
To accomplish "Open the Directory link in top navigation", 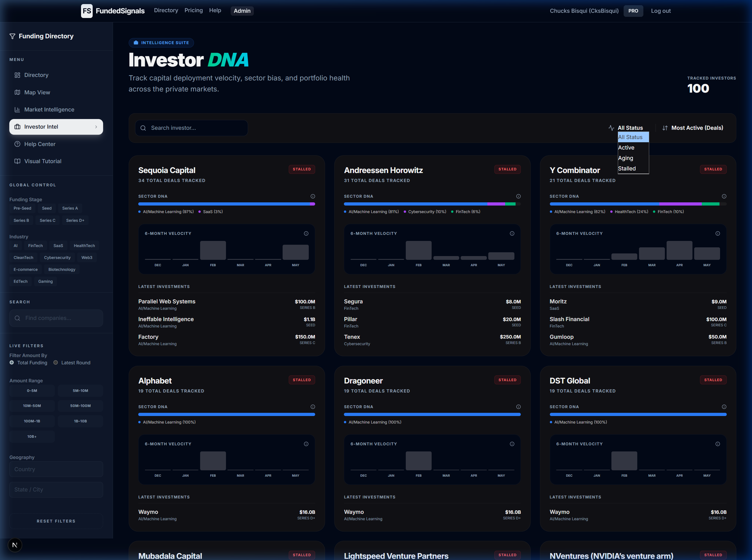I will [x=166, y=10].
